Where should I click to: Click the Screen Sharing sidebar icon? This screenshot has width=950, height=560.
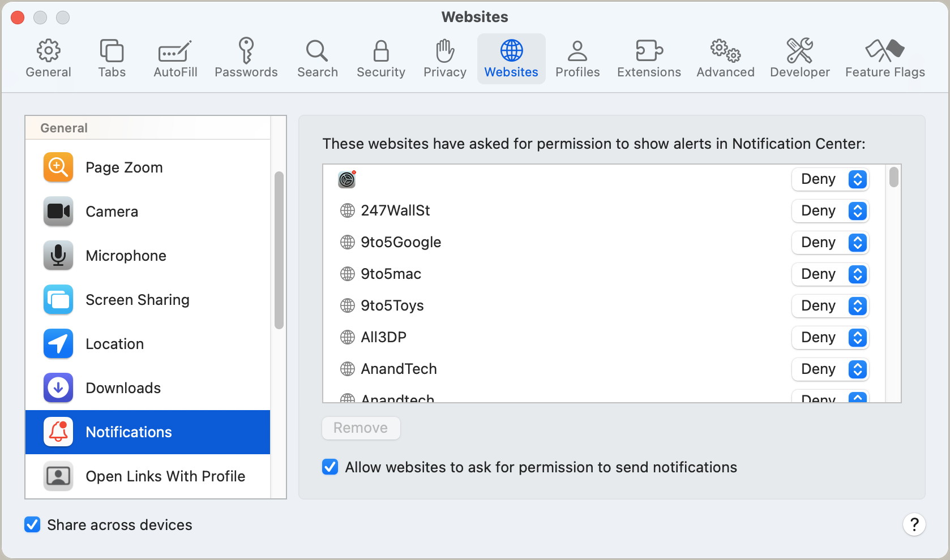click(x=58, y=300)
